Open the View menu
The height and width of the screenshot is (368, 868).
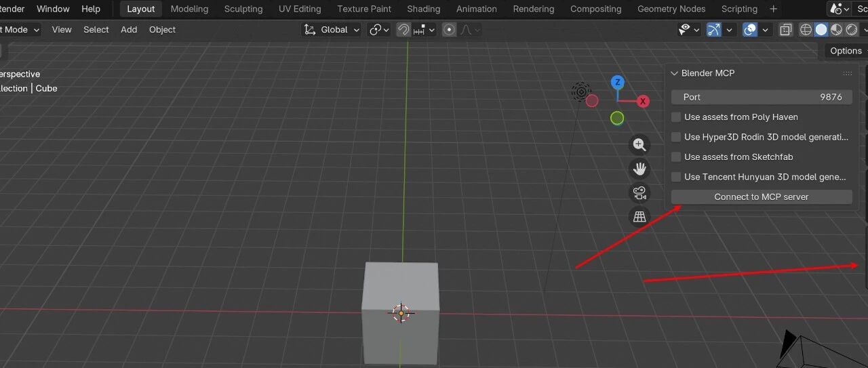pyautogui.click(x=62, y=30)
